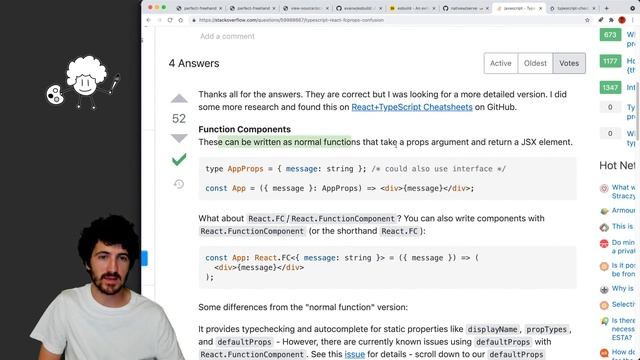The width and height of the screenshot is (640, 360).
Task: Open the answer's activity history icon
Action: 179,184
